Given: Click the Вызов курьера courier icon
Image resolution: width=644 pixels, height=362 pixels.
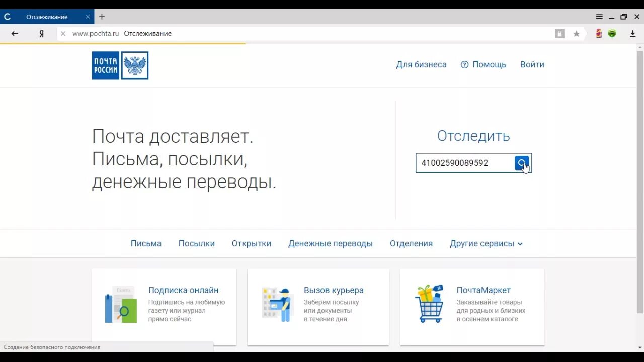Looking at the screenshot, I should point(277,305).
